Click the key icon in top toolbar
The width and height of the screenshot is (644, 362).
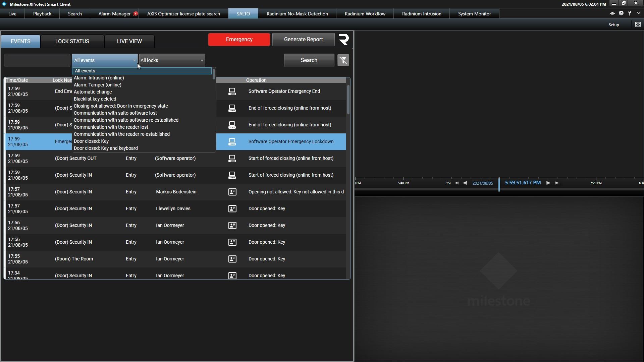[630, 13]
